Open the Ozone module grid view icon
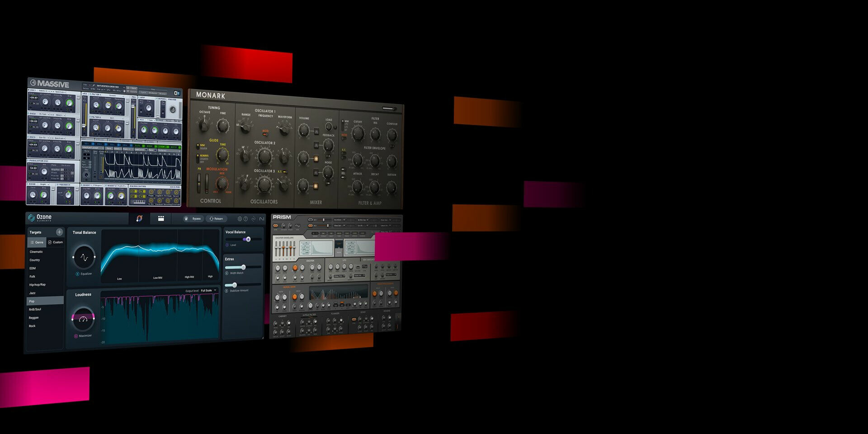This screenshot has height=434, width=868. pos(161,218)
